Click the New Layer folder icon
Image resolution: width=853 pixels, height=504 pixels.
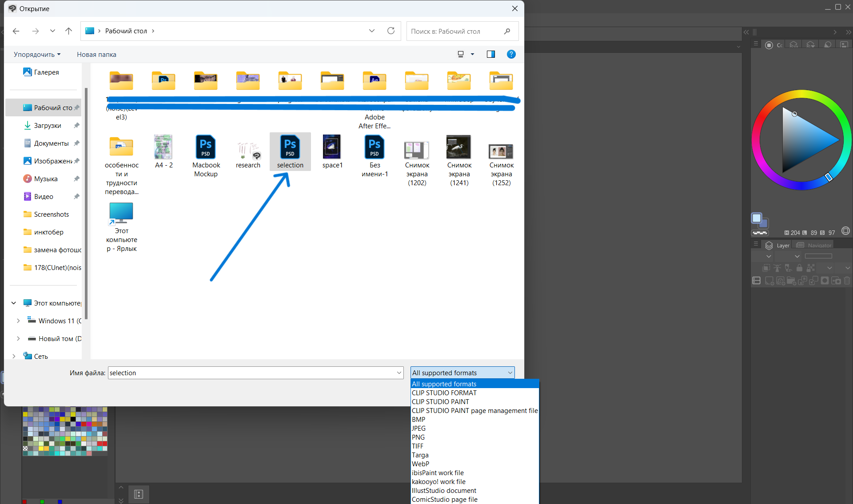coord(791,281)
